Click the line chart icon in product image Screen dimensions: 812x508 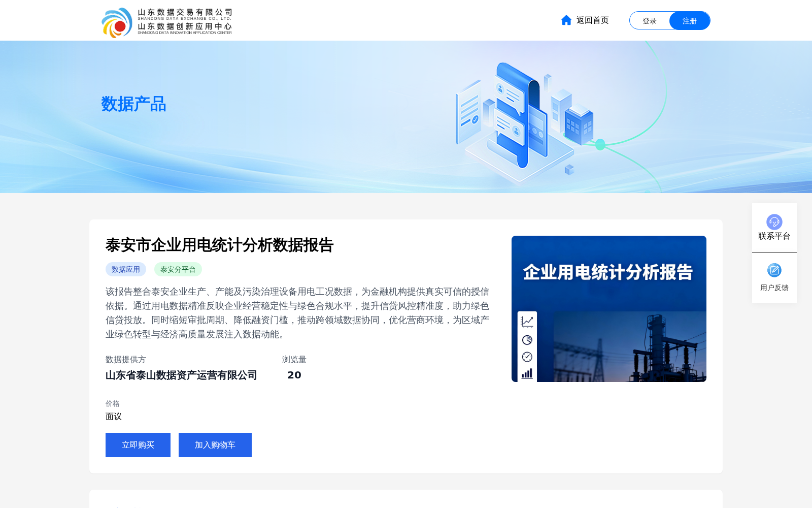527,322
